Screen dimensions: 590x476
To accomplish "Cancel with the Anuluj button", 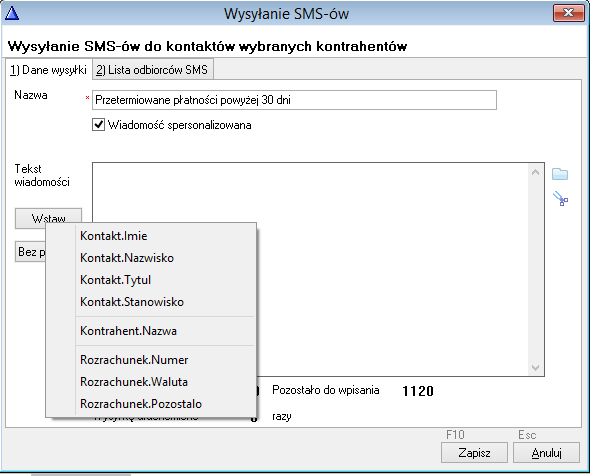I will [546, 453].
